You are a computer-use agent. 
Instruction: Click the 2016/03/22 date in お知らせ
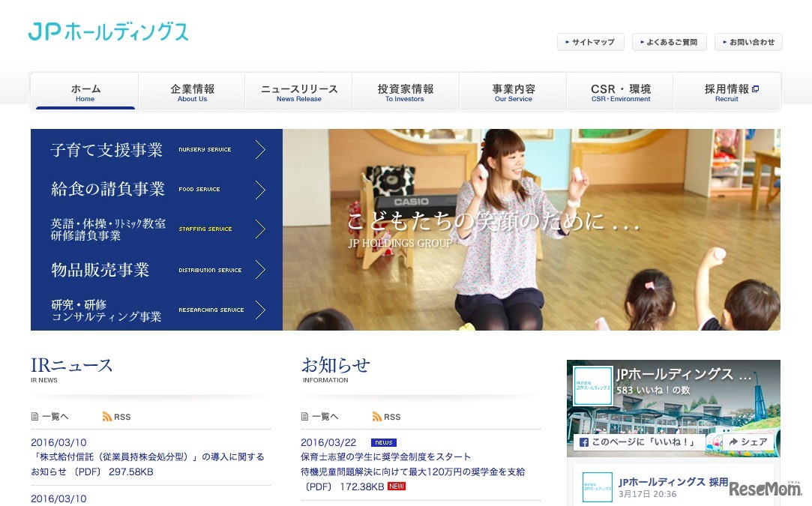328,442
